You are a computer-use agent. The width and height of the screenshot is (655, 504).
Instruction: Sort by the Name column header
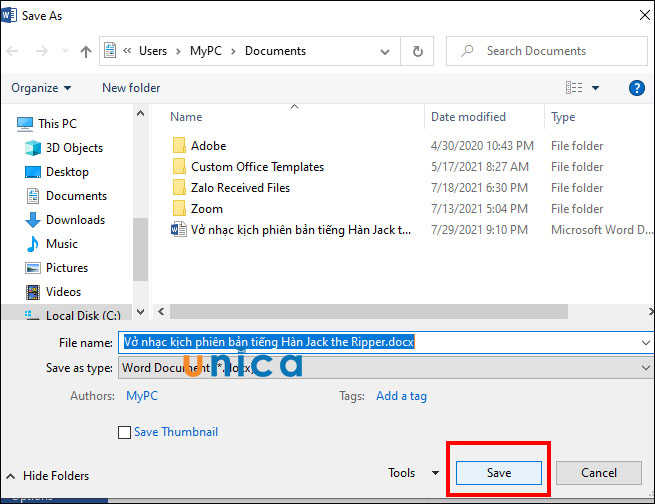185,117
